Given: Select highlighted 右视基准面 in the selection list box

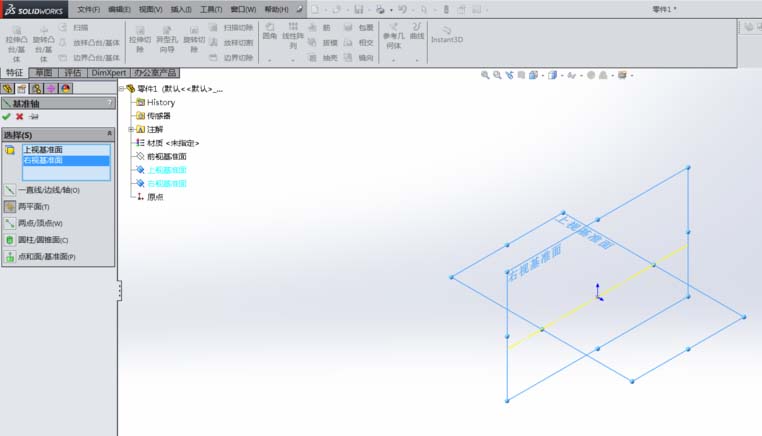Looking at the screenshot, I should (66, 160).
